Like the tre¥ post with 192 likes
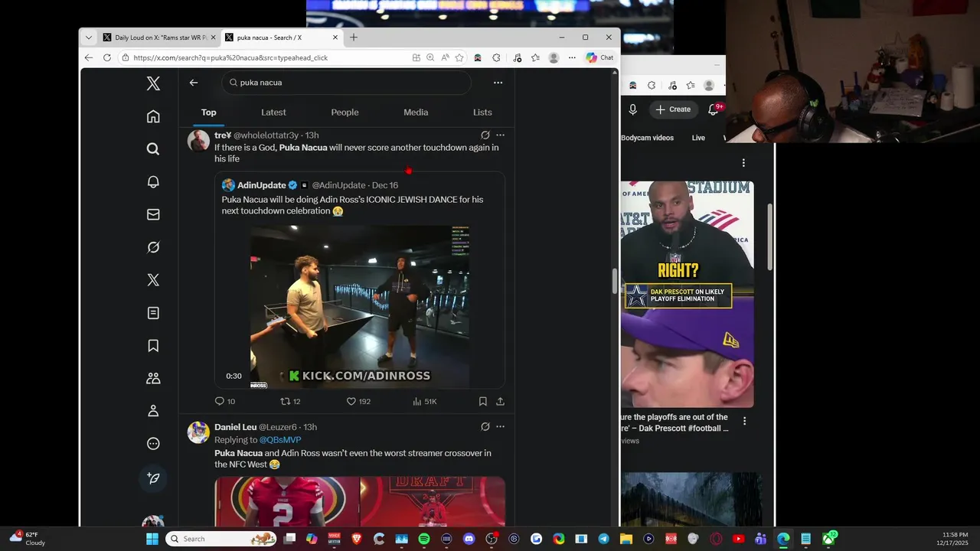The height and width of the screenshot is (551, 980). (x=358, y=401)
